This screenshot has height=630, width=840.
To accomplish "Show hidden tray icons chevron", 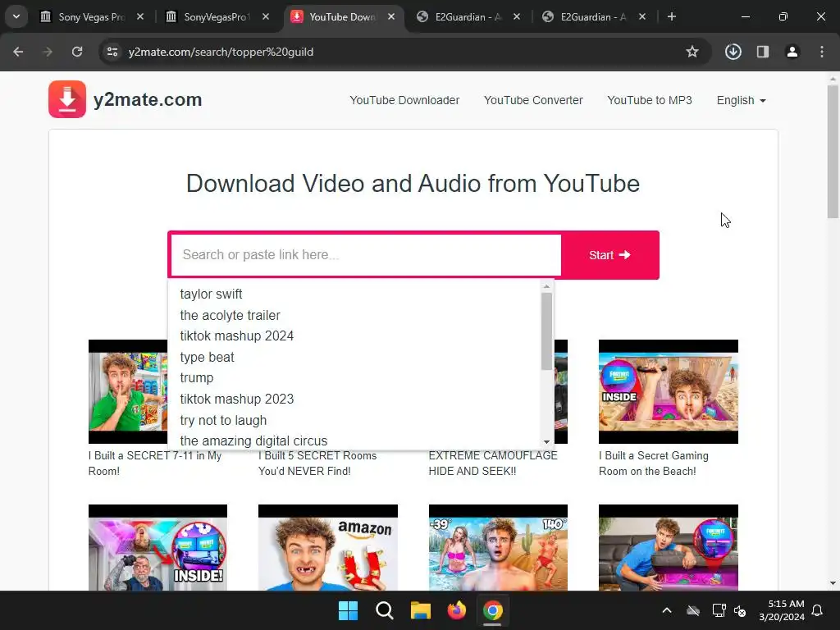I will tap(667, 610).
